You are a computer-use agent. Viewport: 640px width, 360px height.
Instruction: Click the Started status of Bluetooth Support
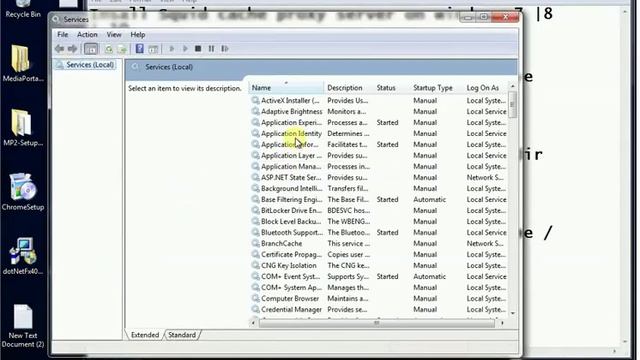point(387,233)
